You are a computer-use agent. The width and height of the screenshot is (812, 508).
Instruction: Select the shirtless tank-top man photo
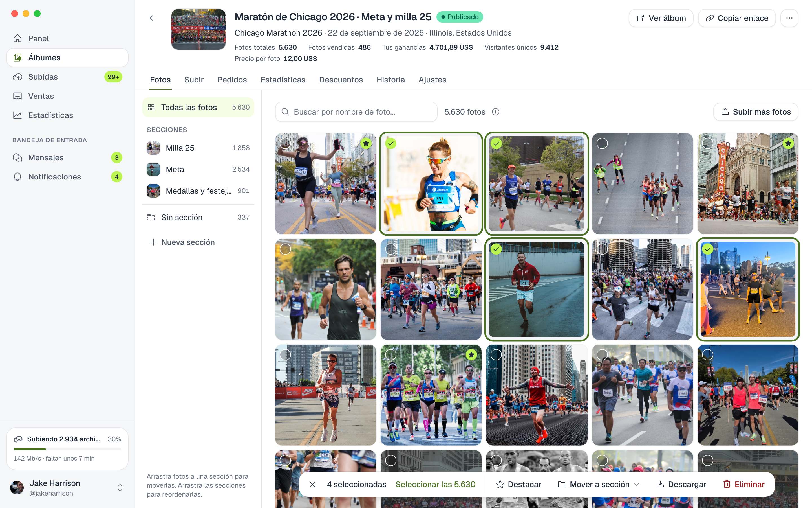(x=285, y=249)
